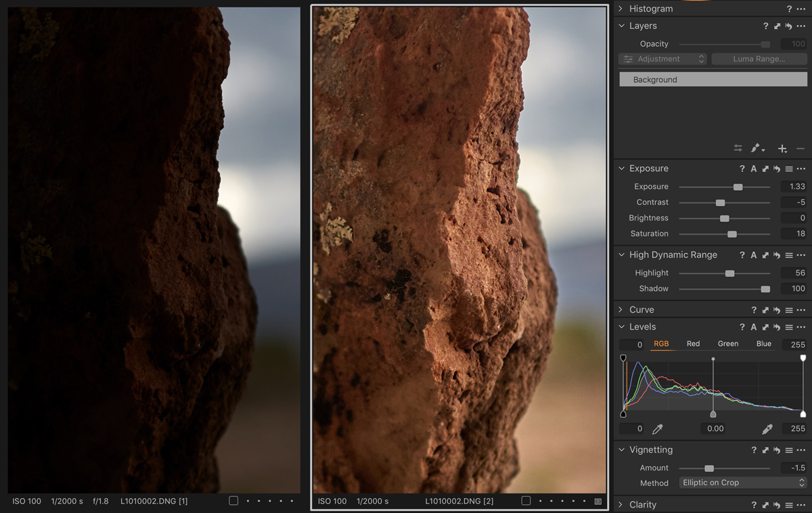This screenshot has width=812, height=513.
Task: Click the add layer plus icon
Action: [x=782, y=148]
